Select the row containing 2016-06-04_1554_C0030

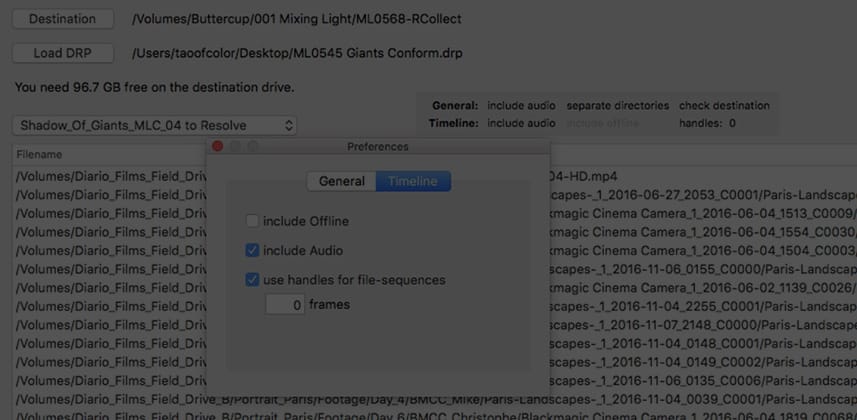point(435,232)
